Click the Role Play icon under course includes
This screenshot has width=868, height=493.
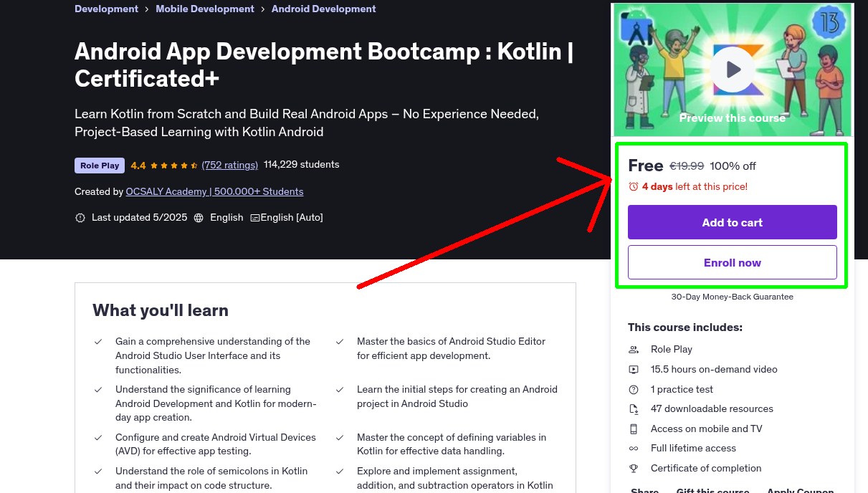coord(634,350)
